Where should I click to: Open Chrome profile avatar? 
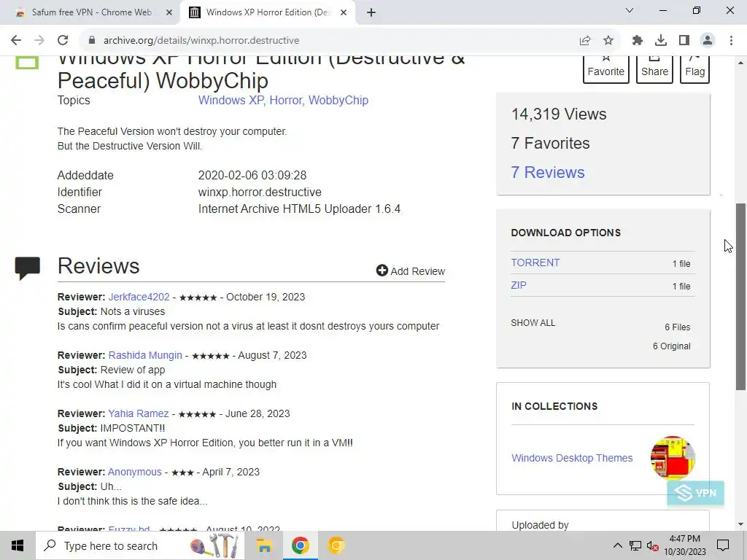708,41
